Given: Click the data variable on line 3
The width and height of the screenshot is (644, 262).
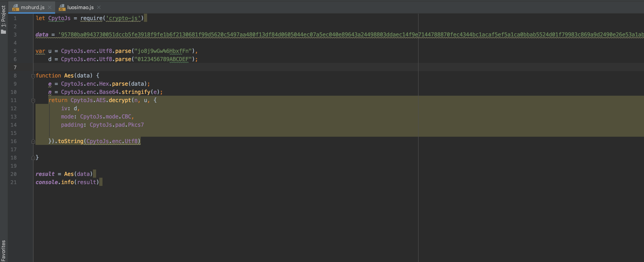Looking at the screenshot, I should [42, 34].
